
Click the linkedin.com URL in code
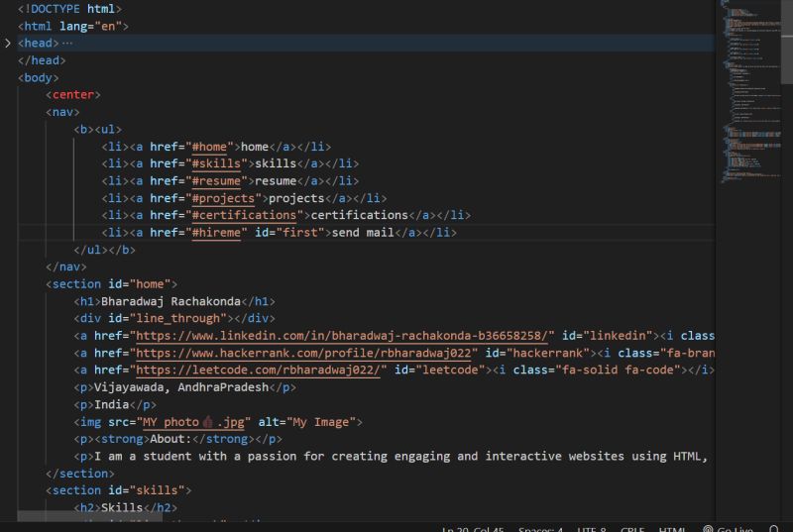click(342, 336)
